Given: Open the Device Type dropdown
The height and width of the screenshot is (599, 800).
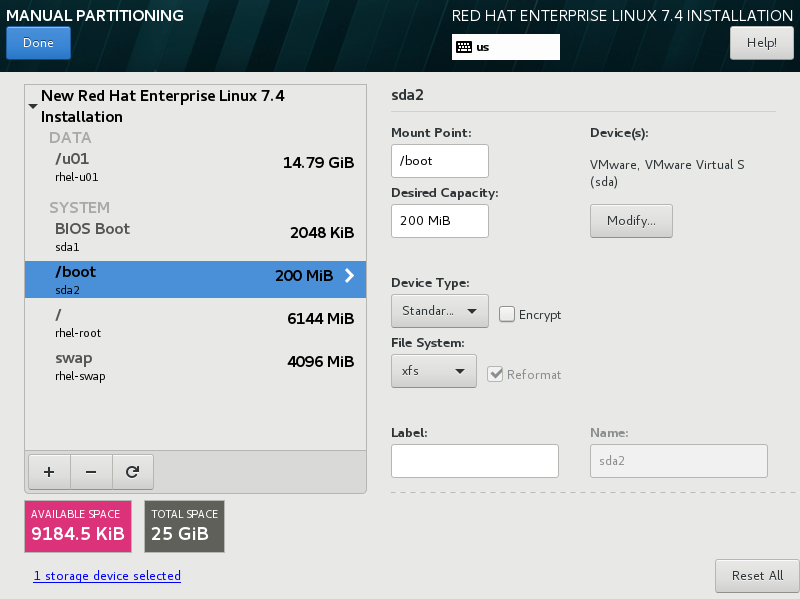Looking at the screenshot, I should point(440,311).
